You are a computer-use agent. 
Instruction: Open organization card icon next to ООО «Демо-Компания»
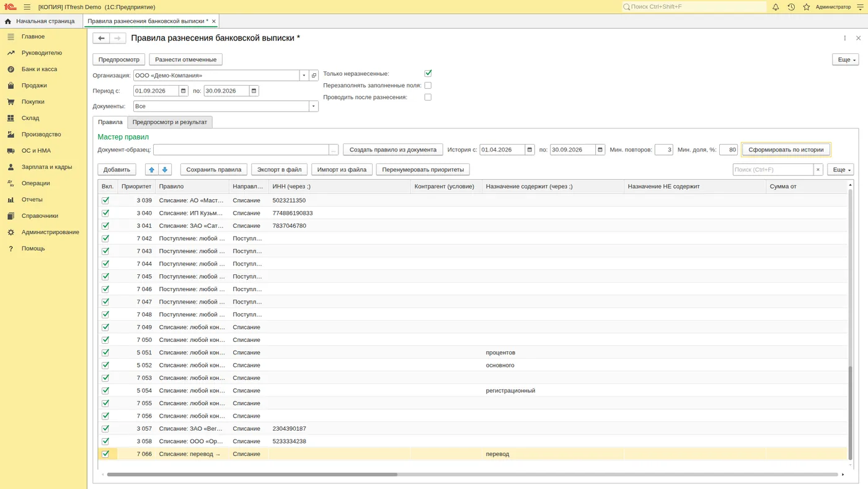click(314, 76)
